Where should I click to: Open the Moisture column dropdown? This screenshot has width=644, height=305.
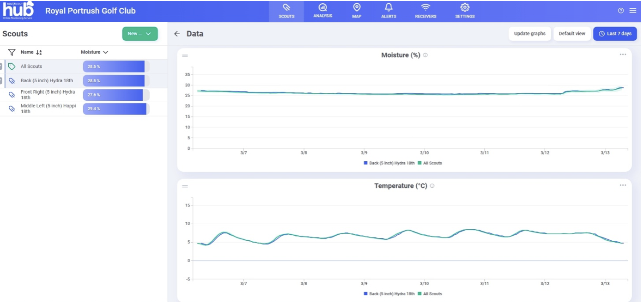click(95, 52)
